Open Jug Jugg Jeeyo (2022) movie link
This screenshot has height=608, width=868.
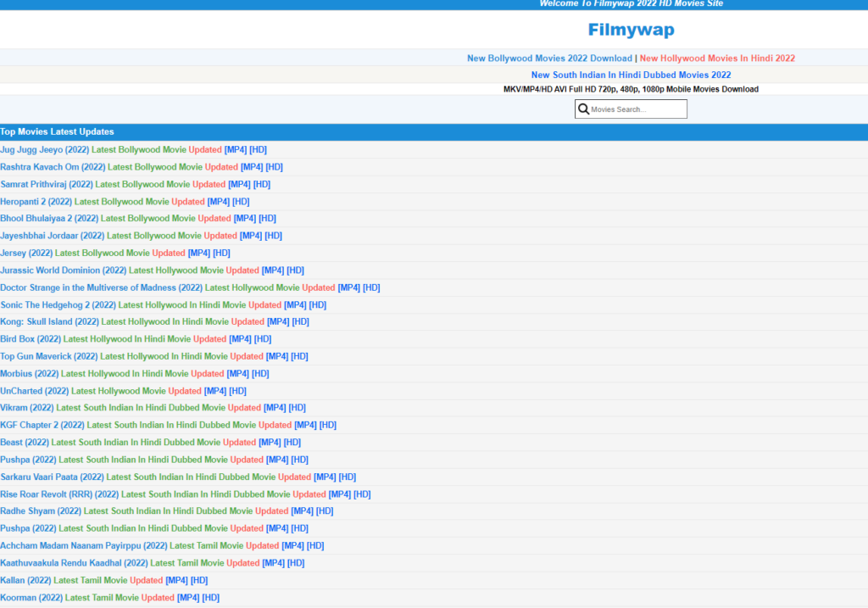pos(133,149)
